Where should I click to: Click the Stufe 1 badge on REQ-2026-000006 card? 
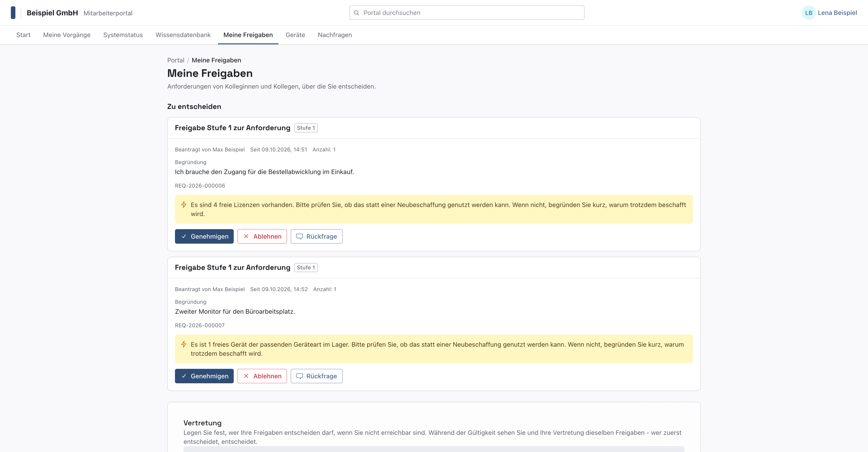306,128
